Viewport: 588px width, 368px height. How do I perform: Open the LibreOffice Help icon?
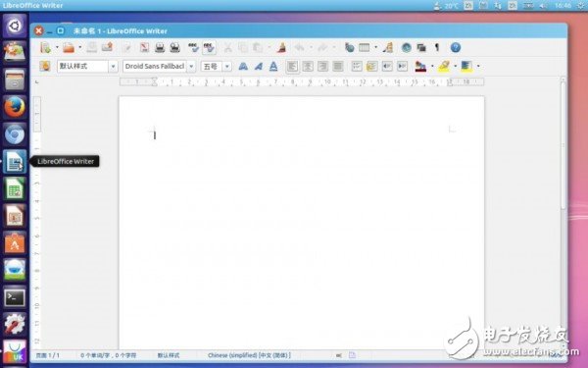pos(456,48)
